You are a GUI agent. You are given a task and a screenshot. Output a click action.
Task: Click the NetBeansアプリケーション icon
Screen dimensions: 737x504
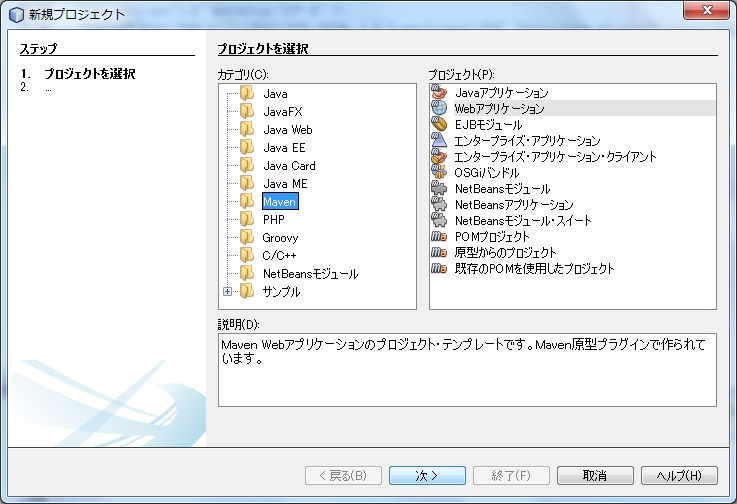pyautogui.click(x=439, y=204)
